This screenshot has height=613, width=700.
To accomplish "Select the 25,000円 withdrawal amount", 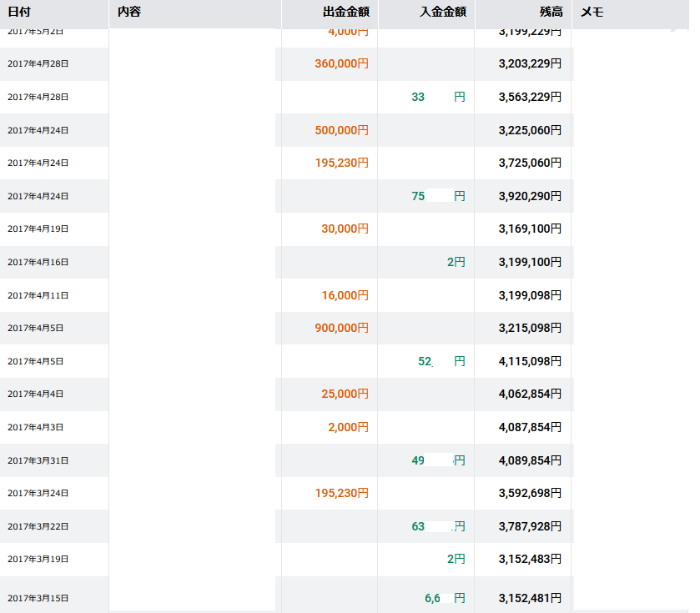I will click(x=345, y=394).
